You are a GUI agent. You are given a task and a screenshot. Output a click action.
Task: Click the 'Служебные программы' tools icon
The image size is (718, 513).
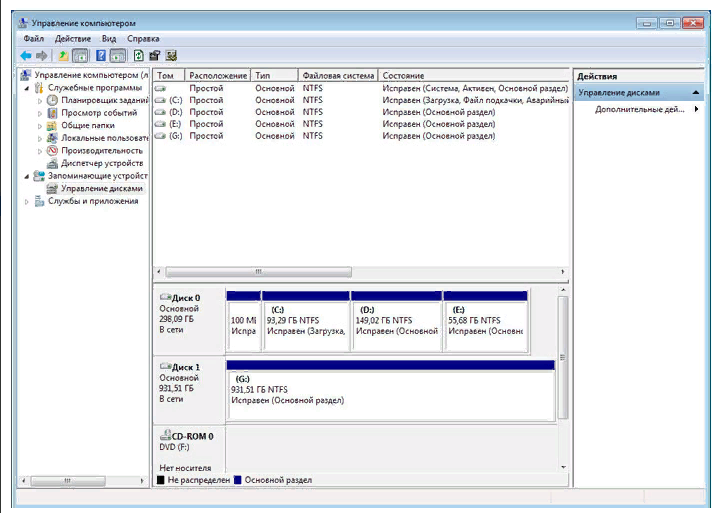39,87
